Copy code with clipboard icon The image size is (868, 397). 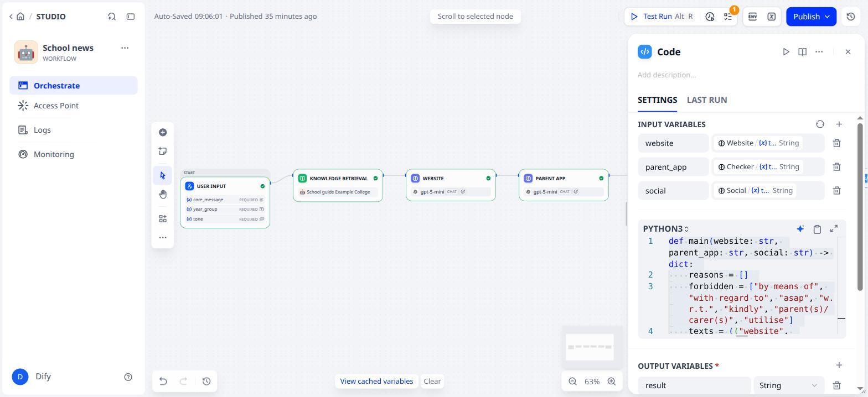817,229
